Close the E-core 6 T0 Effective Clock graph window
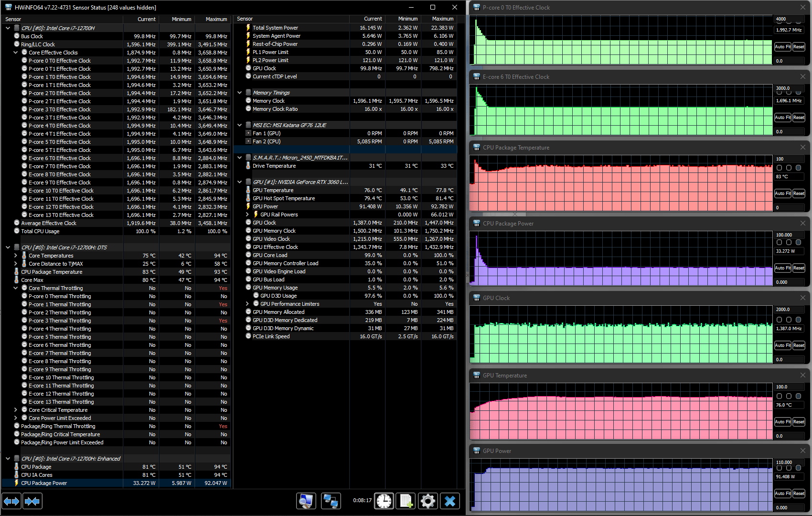This screenshot has height=516, width=812. (803, 76)
